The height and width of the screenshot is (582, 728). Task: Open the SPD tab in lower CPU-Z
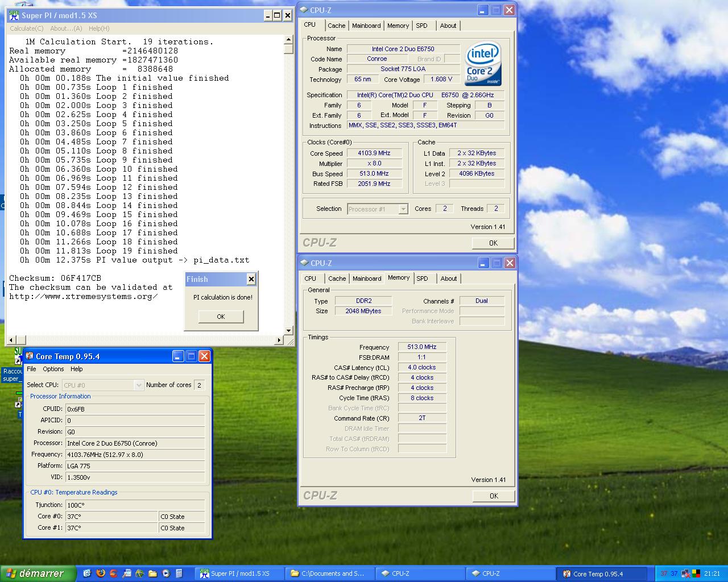(x=422, y=278)
